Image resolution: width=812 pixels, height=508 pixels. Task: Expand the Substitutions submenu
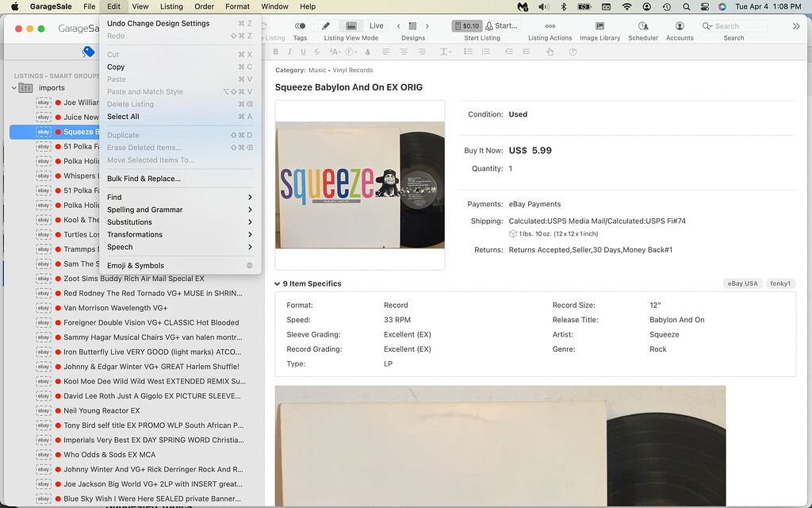[180, 222]
